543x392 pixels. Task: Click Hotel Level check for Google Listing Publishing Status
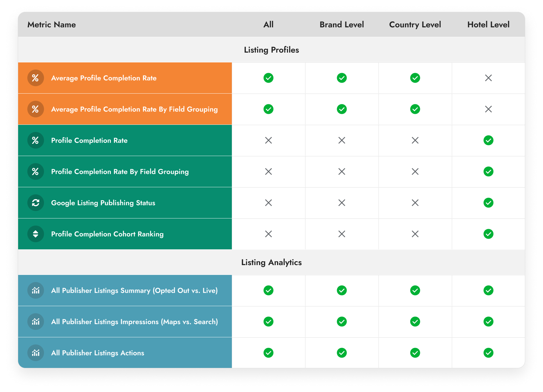coord(488,203)
